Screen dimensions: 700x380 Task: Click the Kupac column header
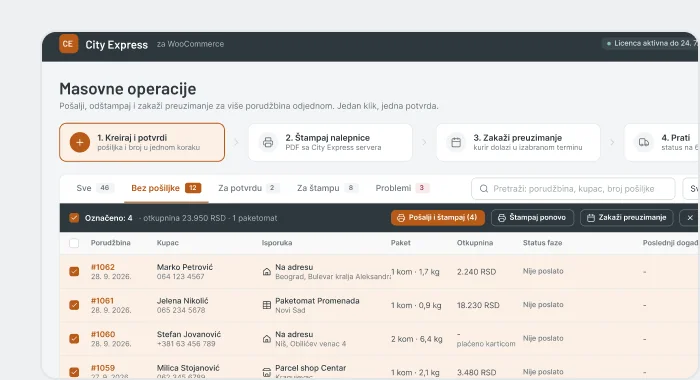(x=167, y=243)
